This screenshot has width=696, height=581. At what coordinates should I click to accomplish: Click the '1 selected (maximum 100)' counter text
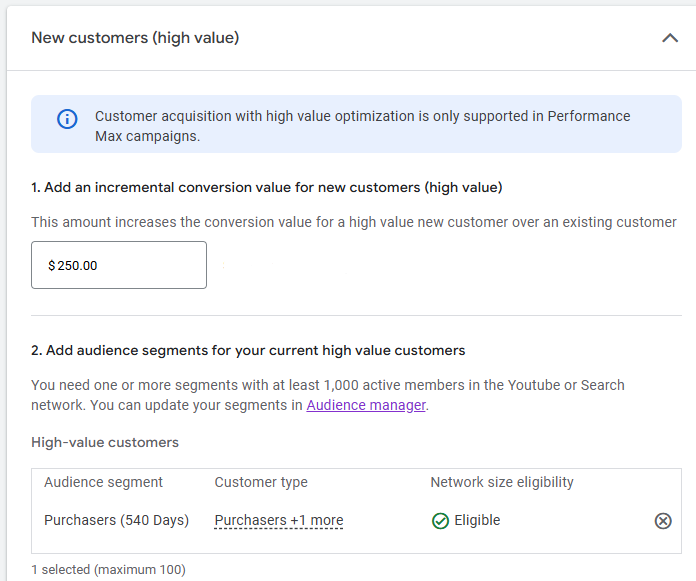(x=108, y=570)
